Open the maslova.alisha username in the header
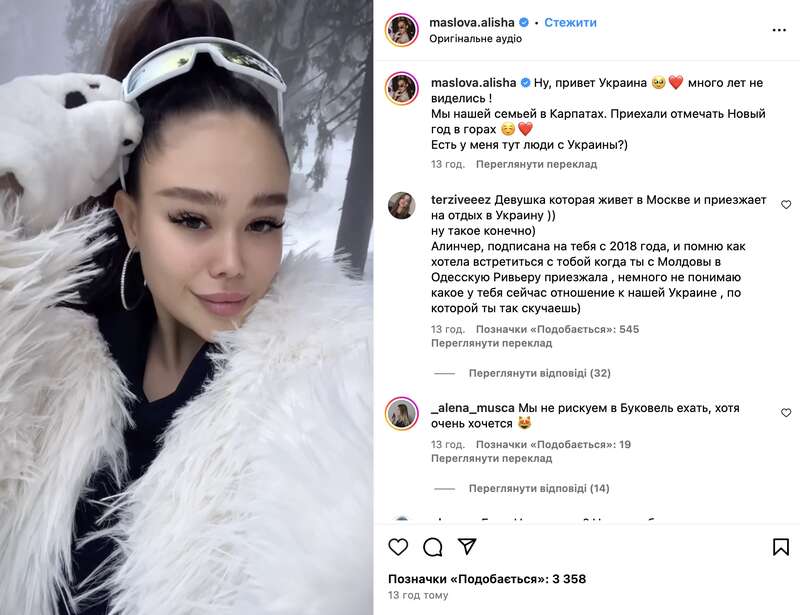 [x=471, y=22]
